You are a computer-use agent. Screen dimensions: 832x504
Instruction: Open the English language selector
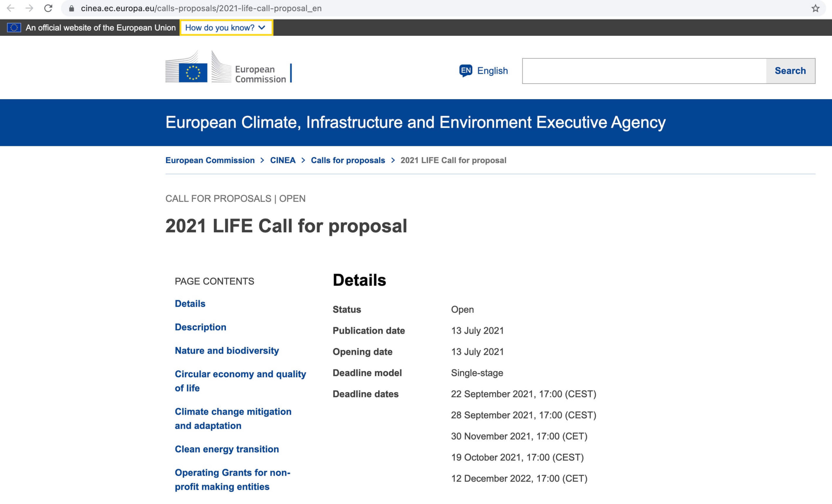[x=484, y=71]
